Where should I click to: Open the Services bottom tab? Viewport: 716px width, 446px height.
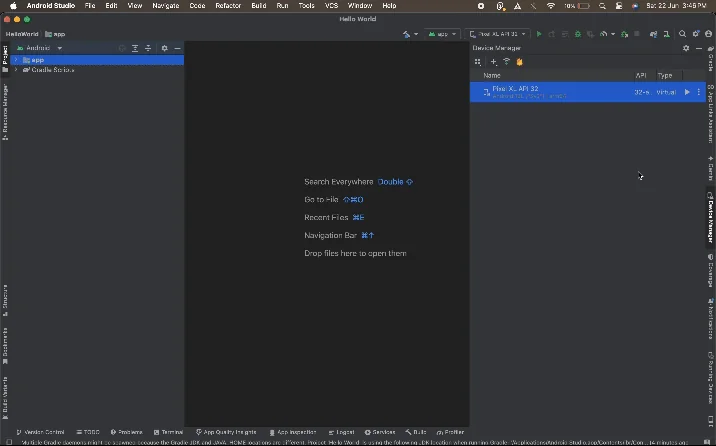(380, 432)
